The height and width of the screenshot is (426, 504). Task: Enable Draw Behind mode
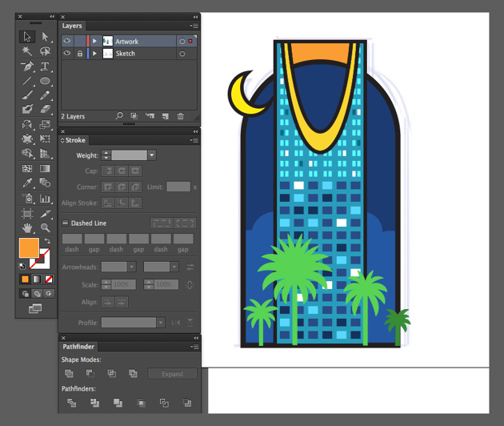37,293
